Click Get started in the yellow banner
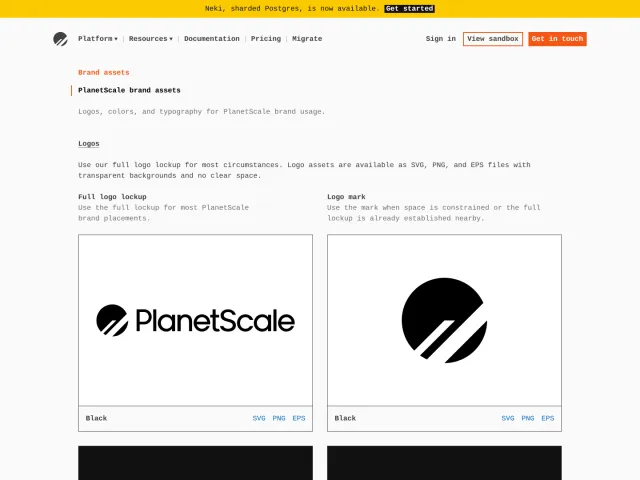This screenshot has width=640, height=480. coord(409,9)
